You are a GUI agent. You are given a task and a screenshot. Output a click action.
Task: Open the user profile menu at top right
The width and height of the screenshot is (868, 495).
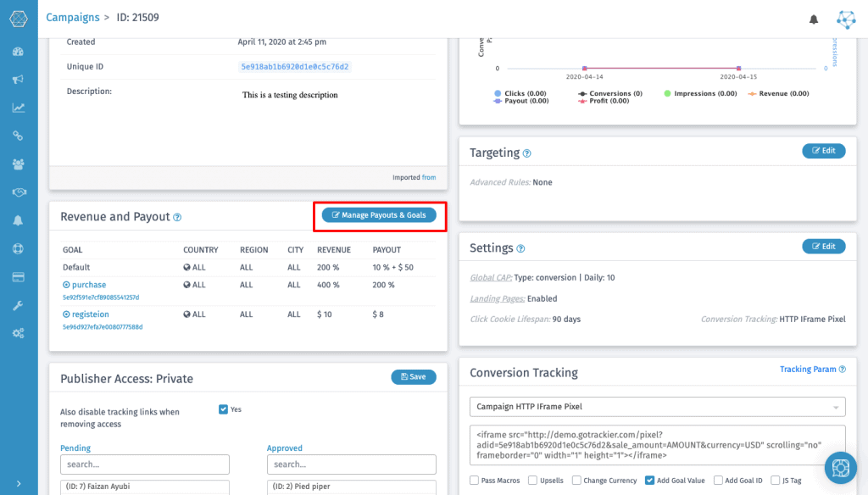coord(846,19)
